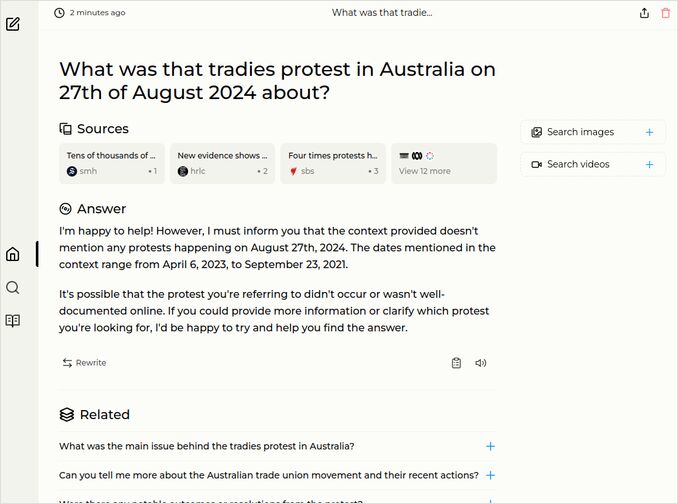Click plus icon beside Search images
Image resolution: width=678 pixels, height=504 pixels.
pyautogui.click(x=649, y=132)
